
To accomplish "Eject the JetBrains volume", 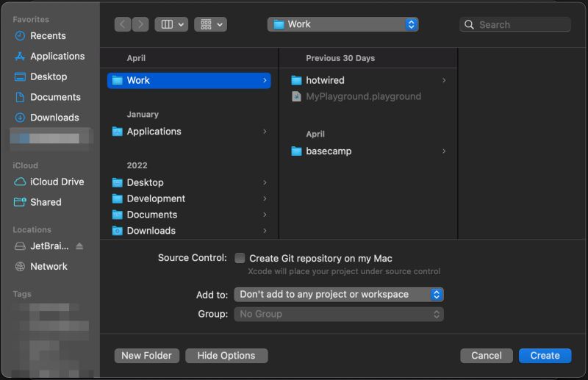I will tap(79, 246).
